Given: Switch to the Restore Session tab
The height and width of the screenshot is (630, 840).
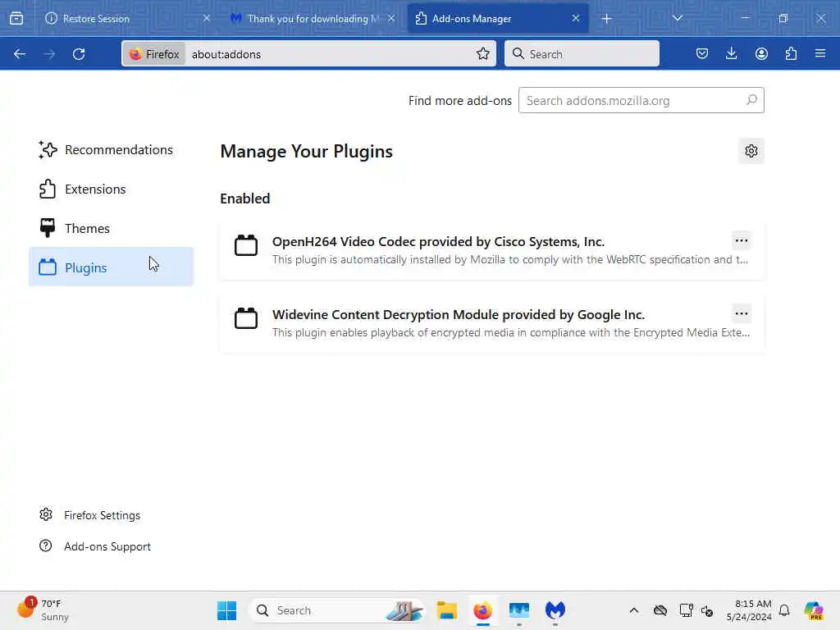Looking at the screenshot, I should (128, 19).
